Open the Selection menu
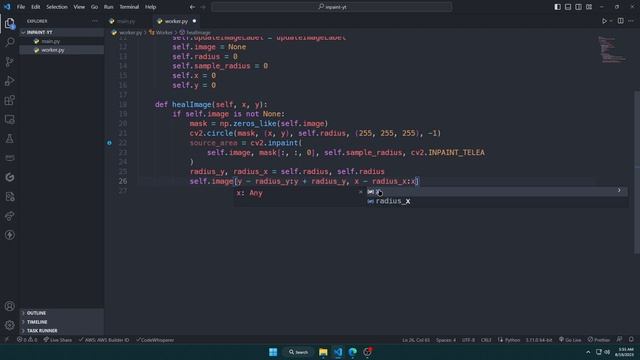The height and width of the screenshot is (360, 640). 57,7
